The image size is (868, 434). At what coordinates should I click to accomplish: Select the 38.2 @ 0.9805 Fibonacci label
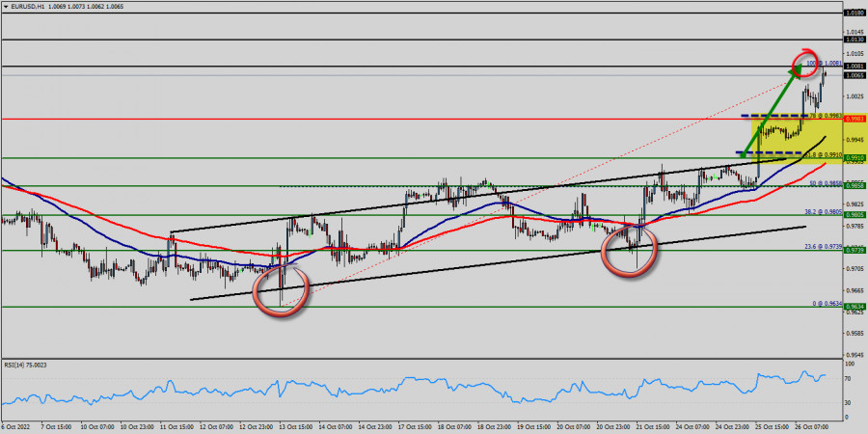click(824, 211)
